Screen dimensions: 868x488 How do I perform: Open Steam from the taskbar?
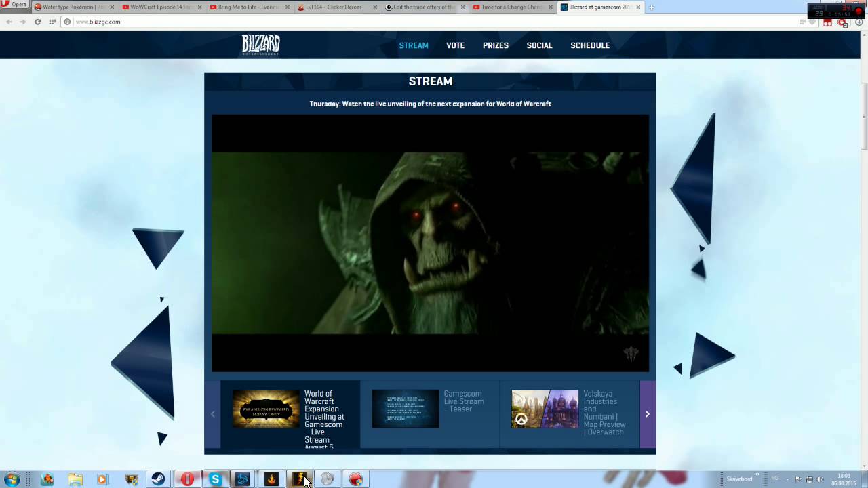click(x=158, y=479)
